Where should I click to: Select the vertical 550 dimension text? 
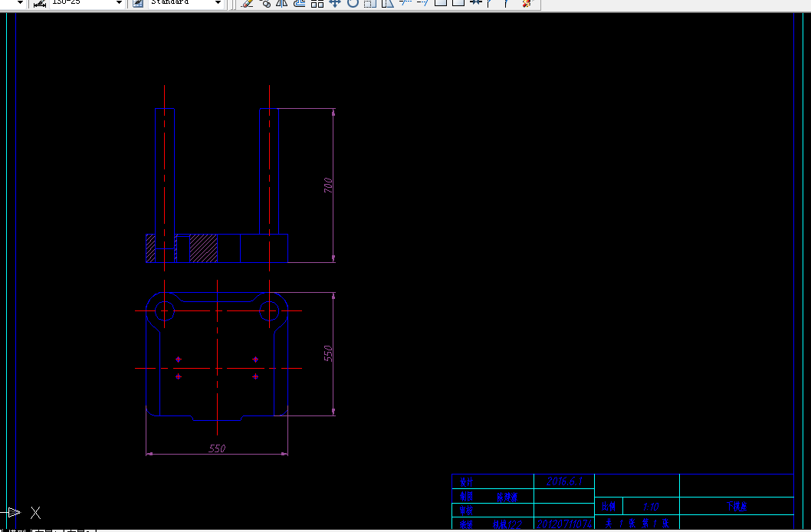[328, 353]
